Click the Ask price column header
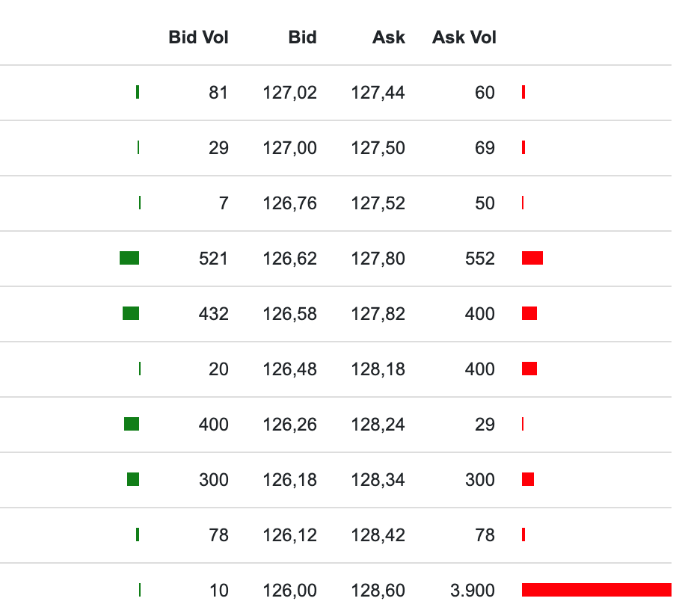The width and height of the screenshot is (682, 616). tap(389, 37)
